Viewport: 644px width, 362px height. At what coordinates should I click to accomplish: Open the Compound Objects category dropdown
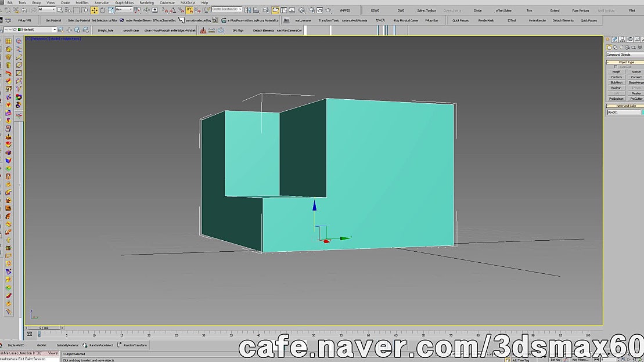(624, 54)
